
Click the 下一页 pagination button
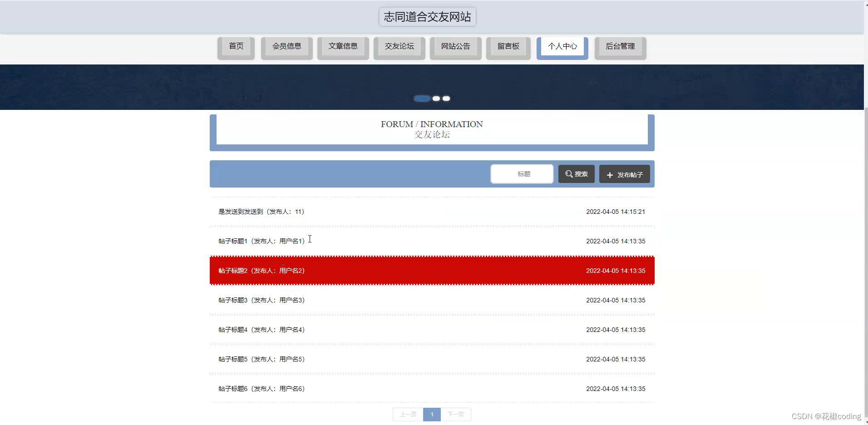click(x=456, y=414)
